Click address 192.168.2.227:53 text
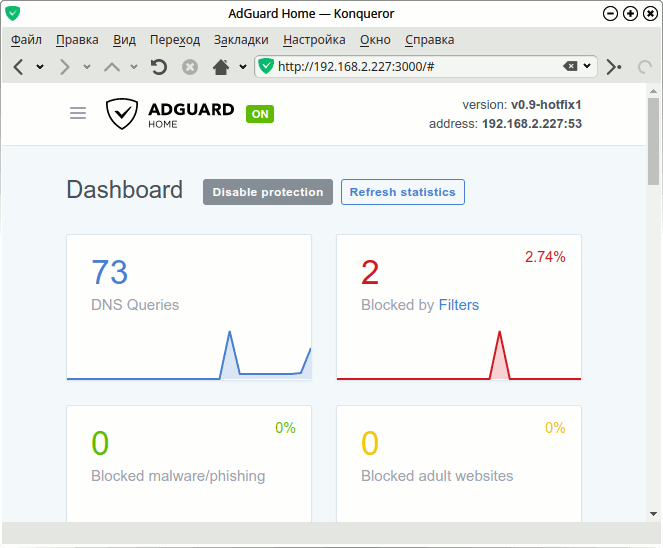Image resolution: width=663 pixels, height=548 pixels. coord(505,123)
